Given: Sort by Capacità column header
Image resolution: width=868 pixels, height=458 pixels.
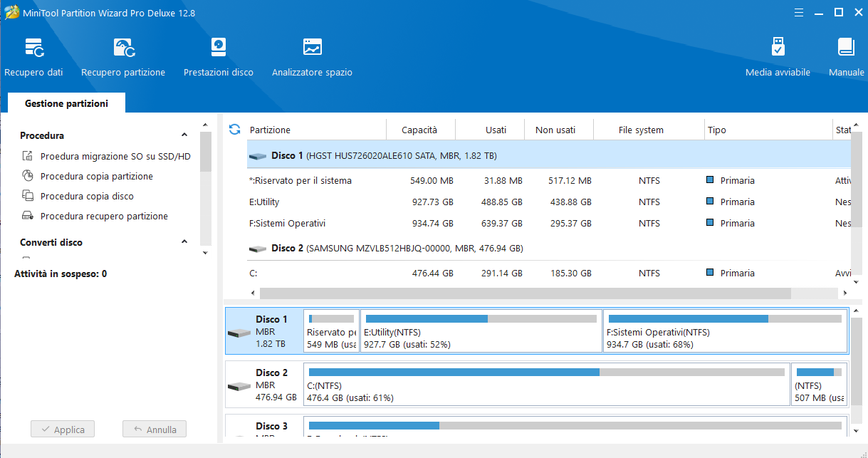Looking at the screenshot, I should 420,130.
